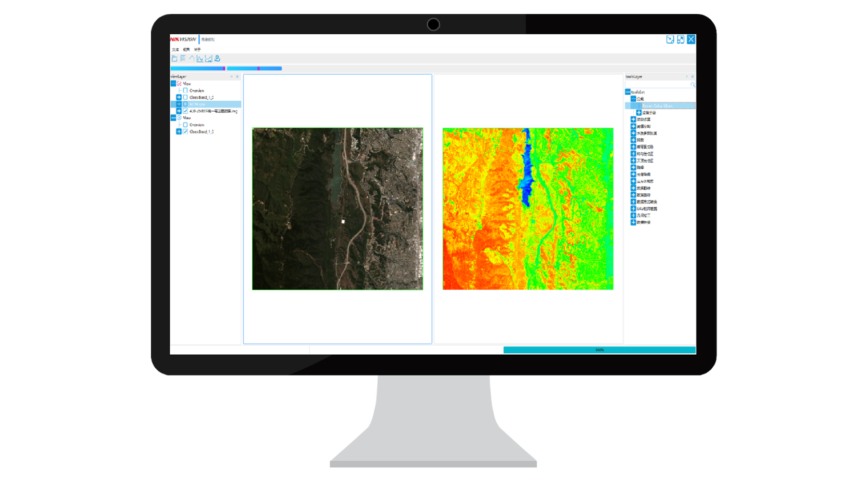868x482 pixels.
Task: Expand ClassBand_1_0 under the first View
Action: click(x=179, y=97)
